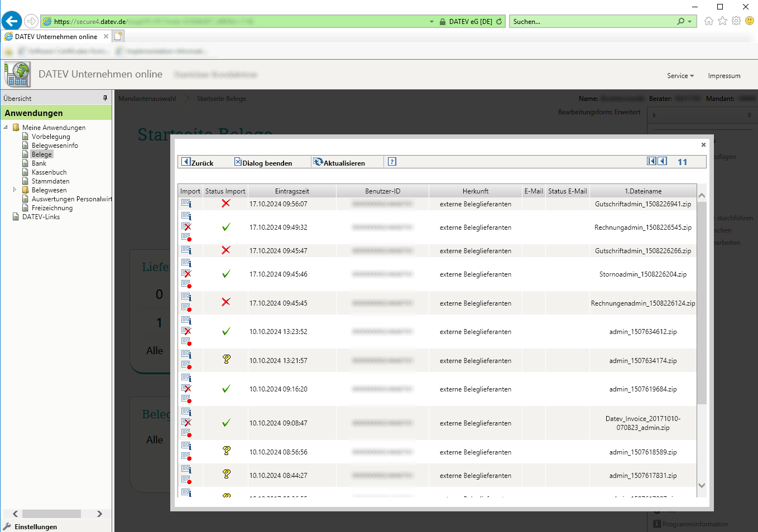Click red cross status for 17.10.2024 09:45:47
The height and width of the screenshot is (532, 758).
tap(226, 250)
